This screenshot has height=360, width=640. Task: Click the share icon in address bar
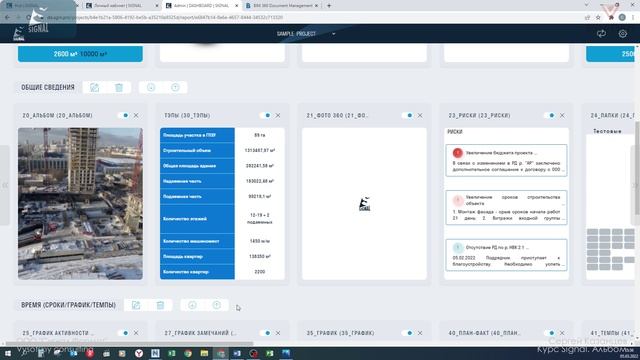click(587, 18)
